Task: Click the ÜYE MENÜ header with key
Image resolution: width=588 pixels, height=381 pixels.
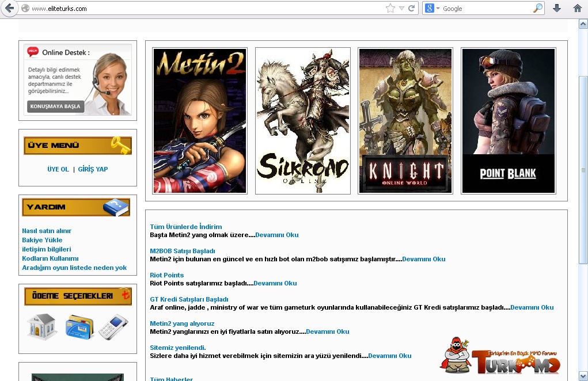Action: coord(78,146)
